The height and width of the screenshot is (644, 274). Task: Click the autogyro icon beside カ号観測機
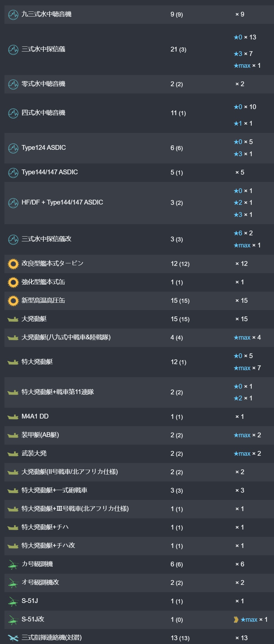[x=13, y=564]
